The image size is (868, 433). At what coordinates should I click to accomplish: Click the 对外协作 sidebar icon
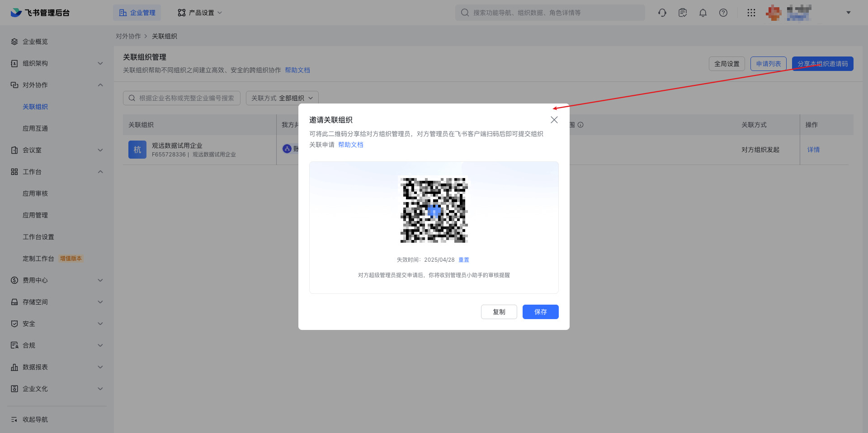14,85
